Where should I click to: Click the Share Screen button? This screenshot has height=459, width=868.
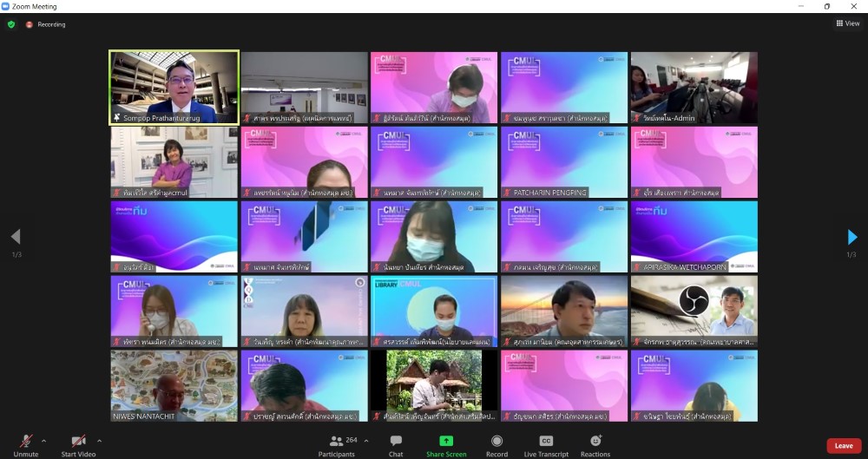click(446, 445)
